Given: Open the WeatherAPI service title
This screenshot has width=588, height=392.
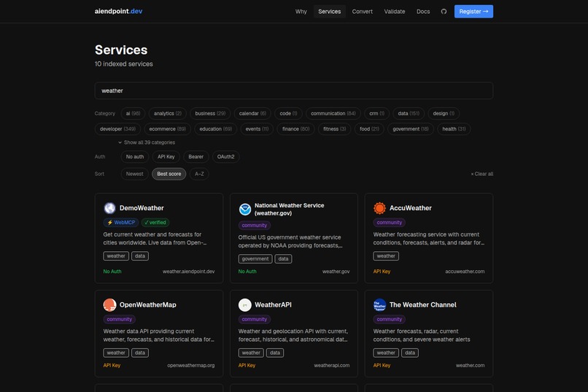Looking at the screenshot, I should 273,304.
